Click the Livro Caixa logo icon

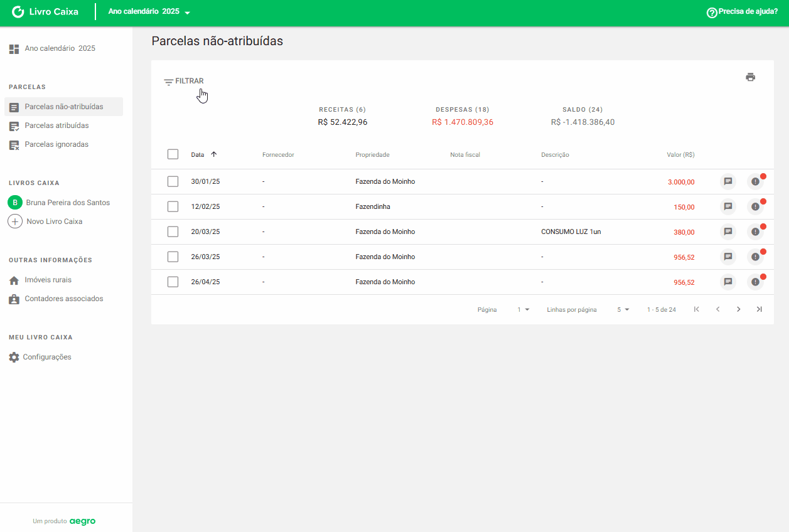point(18,12)
